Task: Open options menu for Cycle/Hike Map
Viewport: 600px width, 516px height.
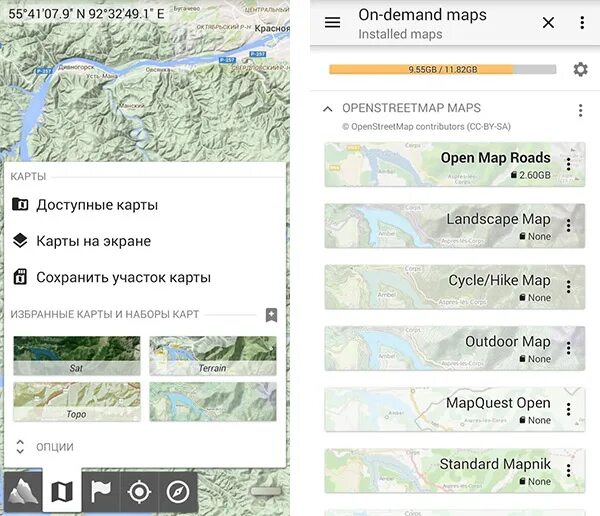Action: tap(569, 287)
